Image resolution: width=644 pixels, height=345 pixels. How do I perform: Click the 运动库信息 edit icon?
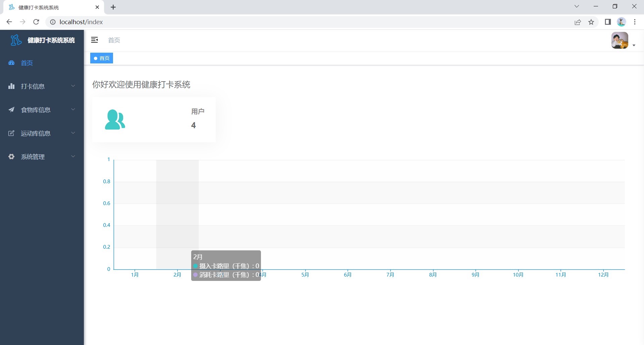click(x=11, y=133)
